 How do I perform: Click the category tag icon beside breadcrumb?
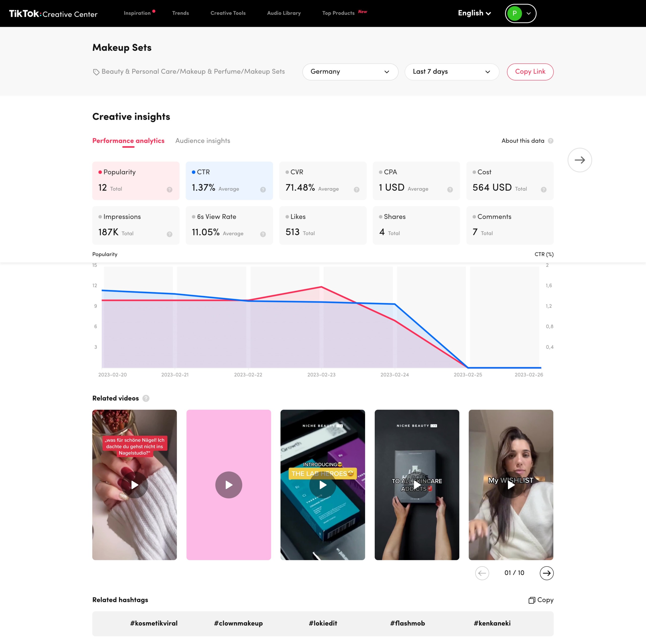click(x=96, y=72)
